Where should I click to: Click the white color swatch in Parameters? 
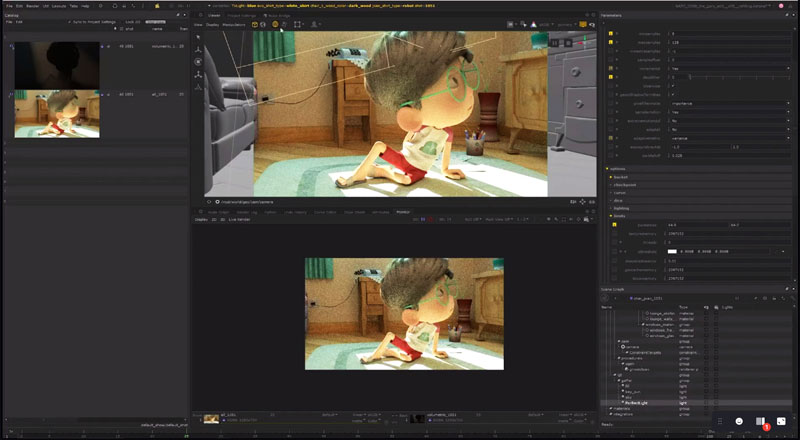pyautogui.click(x=672, y=251)
